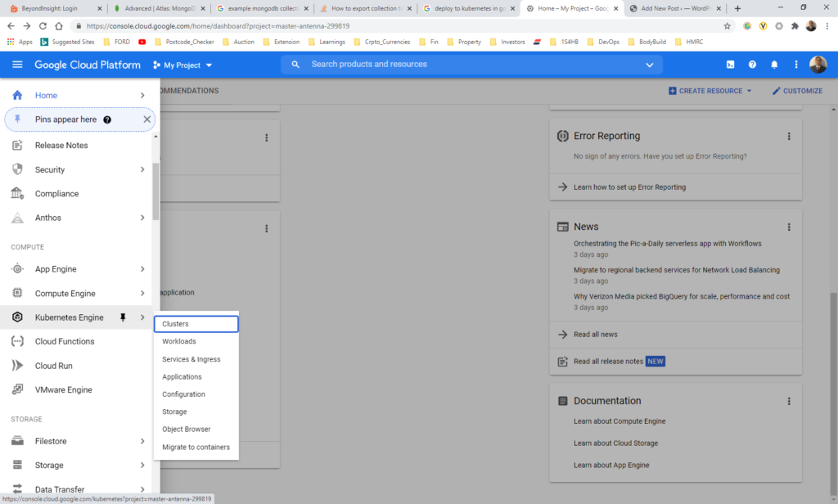
Task: Select Migrate to containers menu item
Action: pyautogui.click(x=196, y=447)
